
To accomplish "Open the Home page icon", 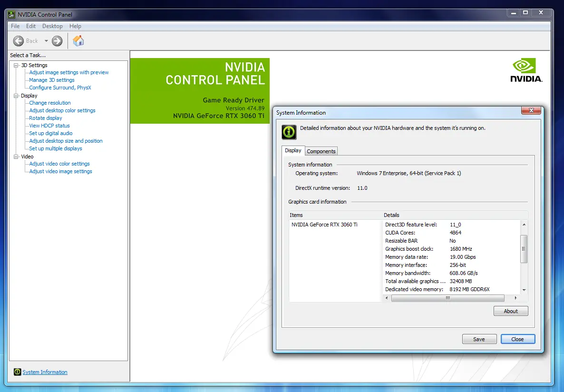I will pyautogui.click(x=78, y=41).
